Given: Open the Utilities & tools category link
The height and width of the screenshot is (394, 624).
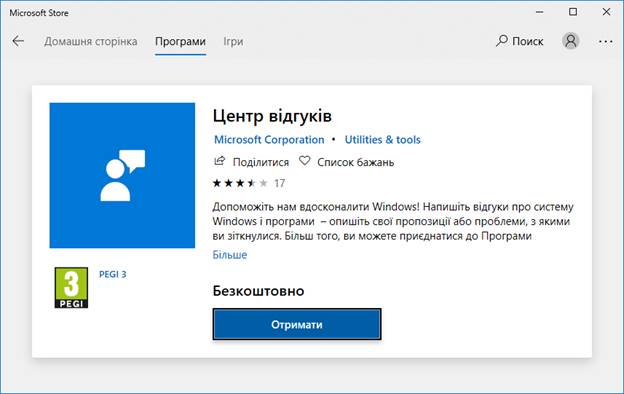Looking at the screenshot, I should 382,140.
